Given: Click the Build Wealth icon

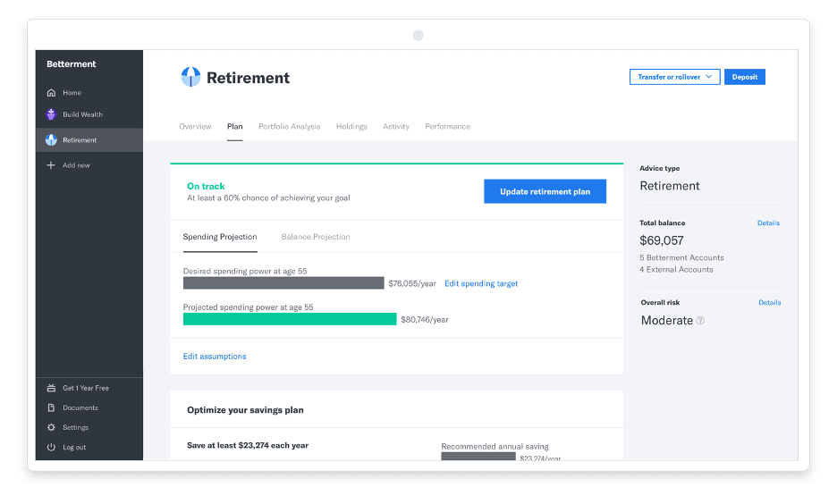Looking at the screenshot, I should click(x=51, y=114).
